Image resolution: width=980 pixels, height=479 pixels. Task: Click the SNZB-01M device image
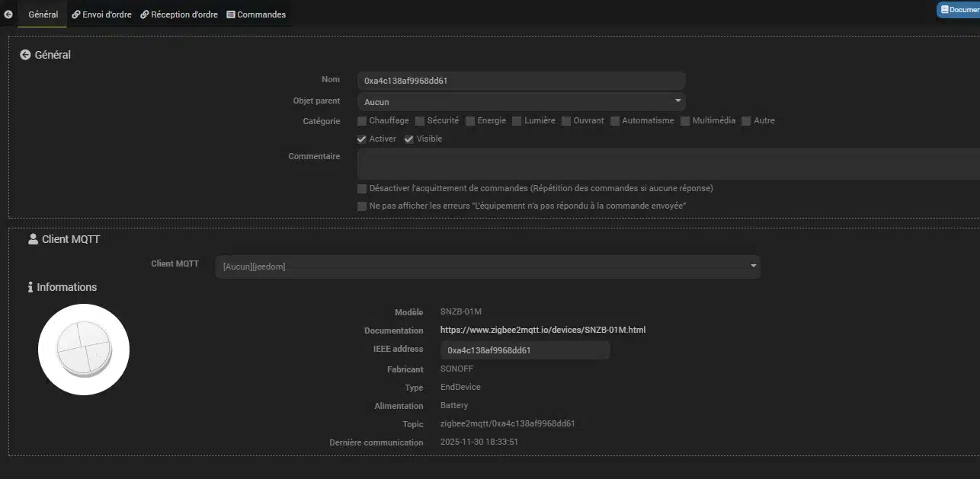pos(84,350)
